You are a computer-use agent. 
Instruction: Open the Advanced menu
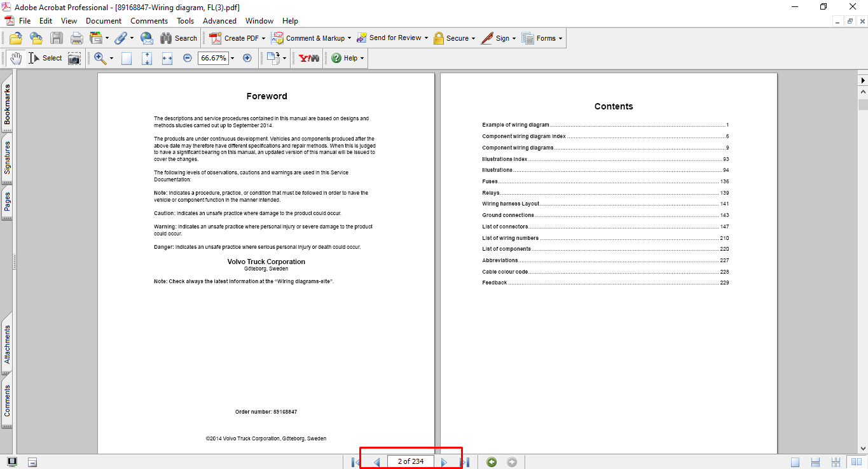point(219,21)
